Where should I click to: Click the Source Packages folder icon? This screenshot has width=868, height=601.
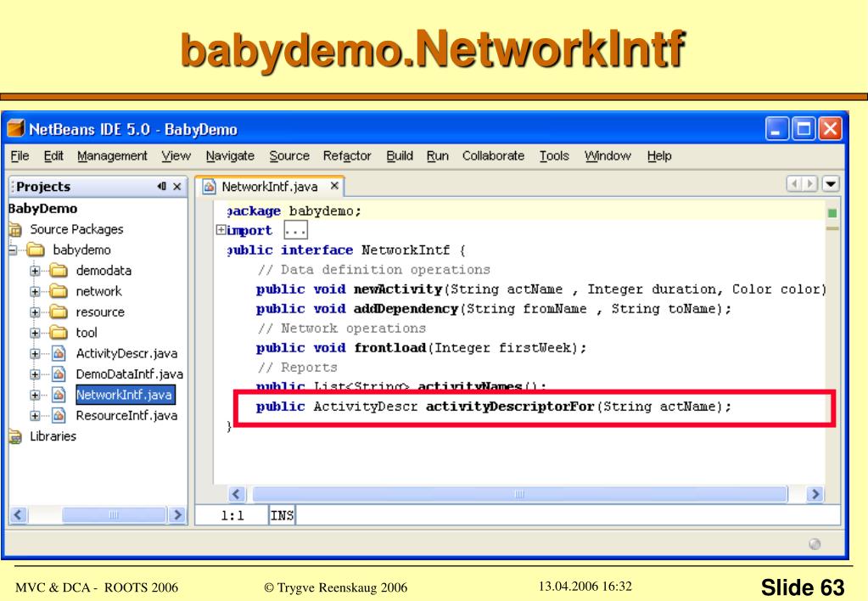pyautogui.click(x=15, y=229)
